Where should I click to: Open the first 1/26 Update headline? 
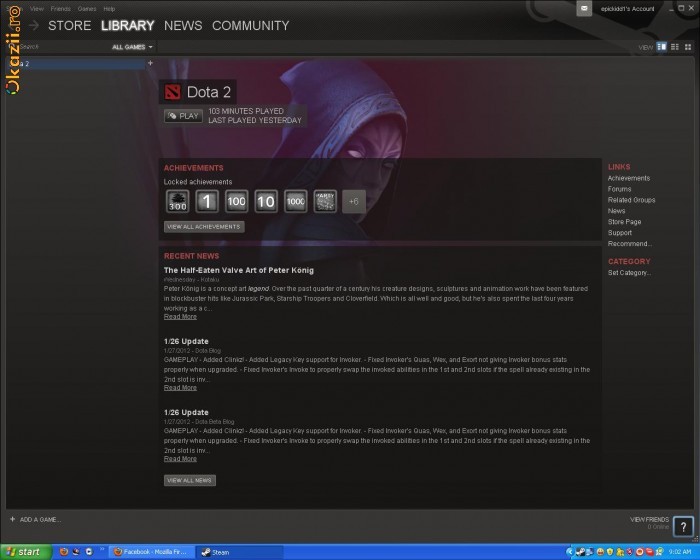(x=186, y=341)
